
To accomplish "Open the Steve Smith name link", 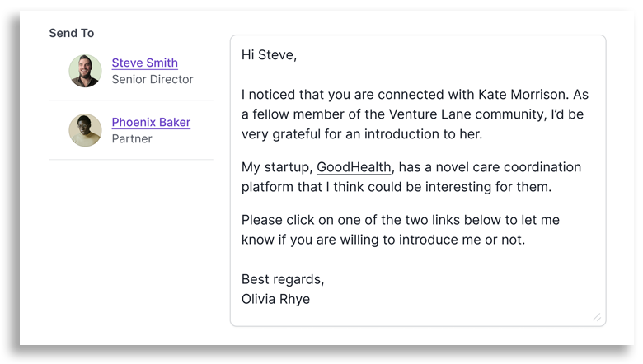I will 144,63.
